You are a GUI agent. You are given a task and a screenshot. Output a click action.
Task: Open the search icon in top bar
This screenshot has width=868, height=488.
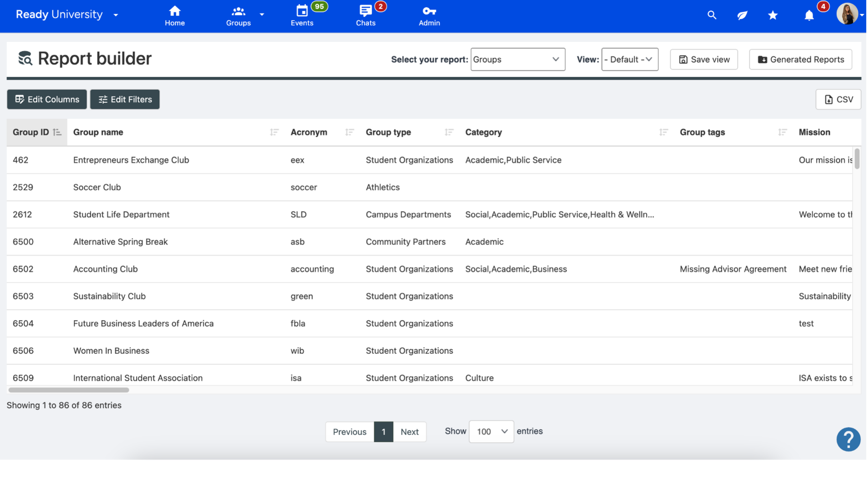click(x=711, y=15)
